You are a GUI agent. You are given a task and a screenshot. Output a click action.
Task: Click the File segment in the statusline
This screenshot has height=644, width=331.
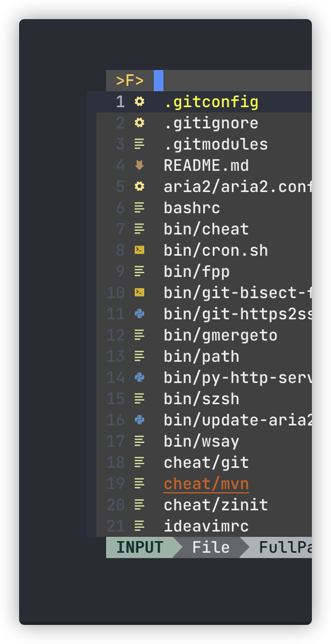tap(211, 547)
